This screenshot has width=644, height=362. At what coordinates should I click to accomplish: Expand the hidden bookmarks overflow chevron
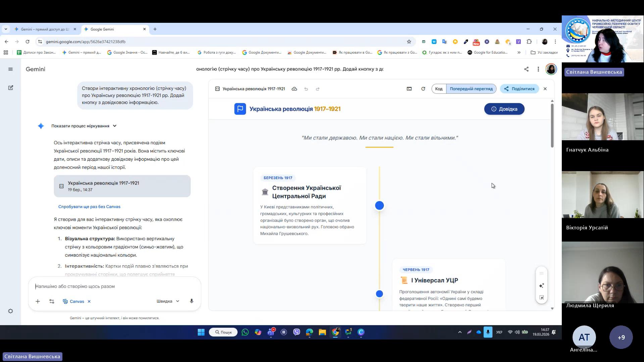click(x=519, y=52)
